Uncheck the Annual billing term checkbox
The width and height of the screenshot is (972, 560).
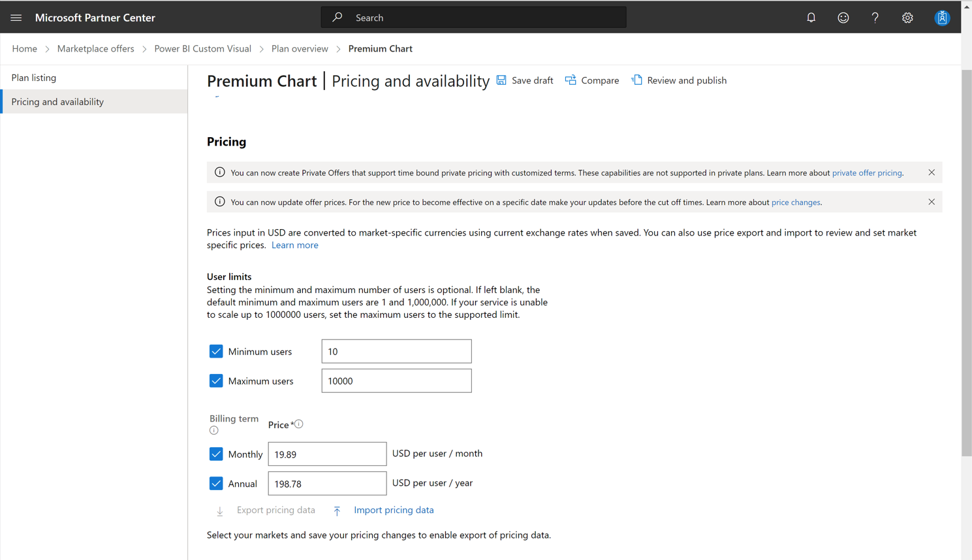[x=216, y=483]
